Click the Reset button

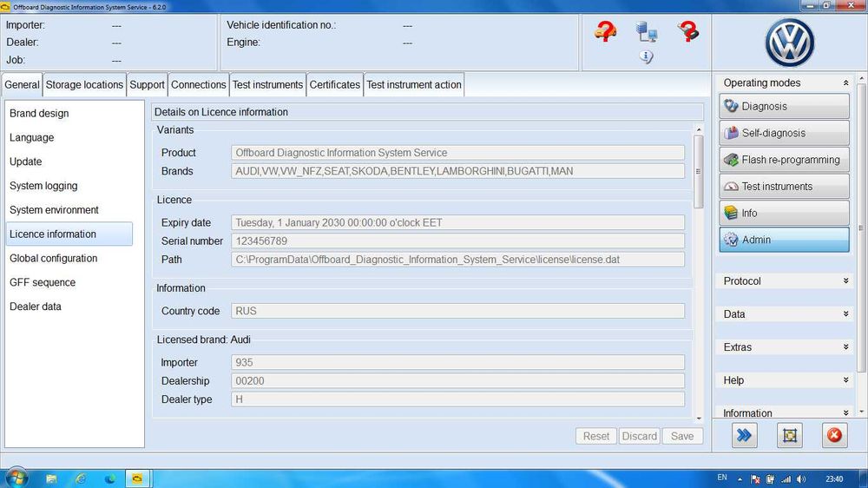click(595, 436)
